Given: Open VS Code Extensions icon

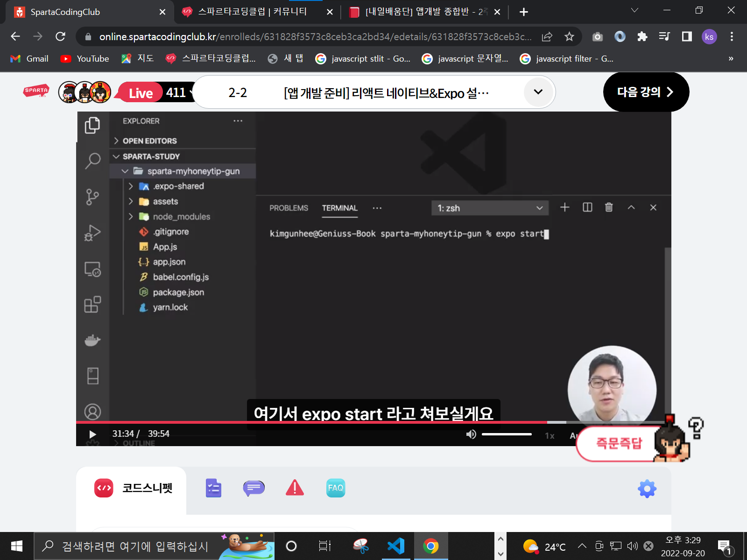Looking at the screenshot, I should coord(92,304).
